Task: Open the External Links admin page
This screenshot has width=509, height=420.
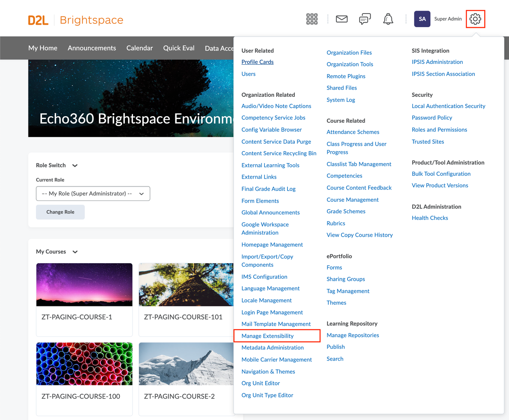Action: [259, 177]
